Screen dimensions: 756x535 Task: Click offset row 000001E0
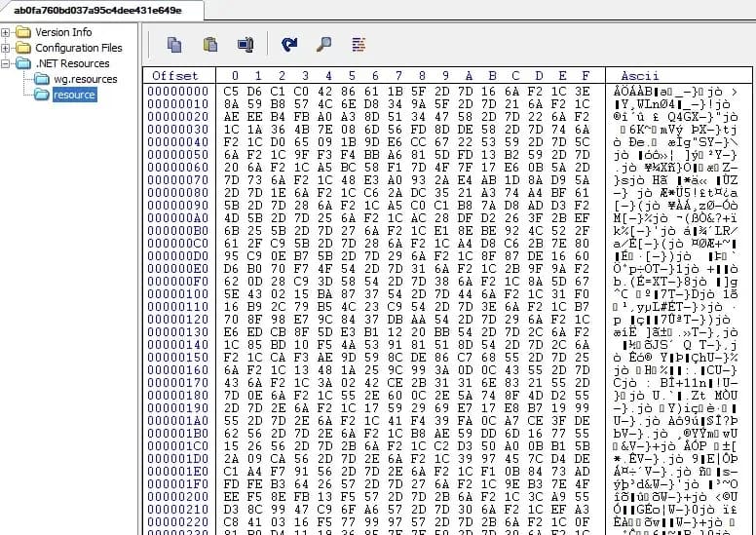[178, 472]
